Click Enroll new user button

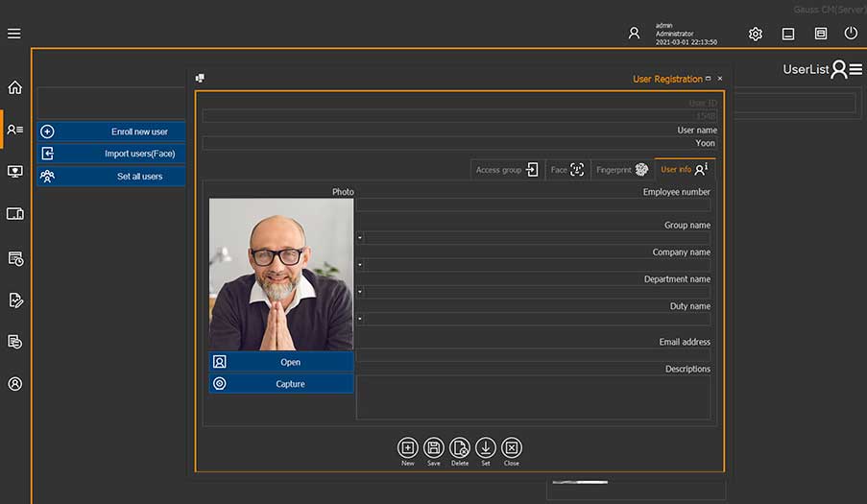[x=111, y=132]
